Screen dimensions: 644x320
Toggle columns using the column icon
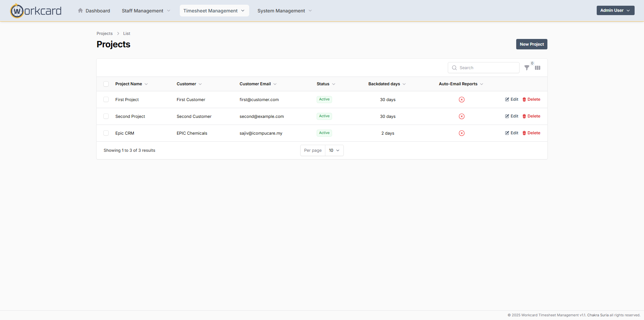pyautogui.click(x=538, y=68)
